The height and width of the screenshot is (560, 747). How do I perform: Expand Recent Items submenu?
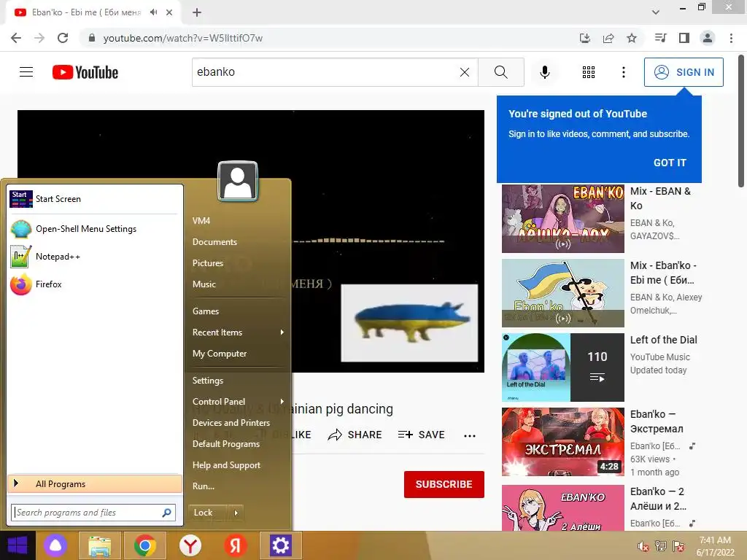pos(238,332)
